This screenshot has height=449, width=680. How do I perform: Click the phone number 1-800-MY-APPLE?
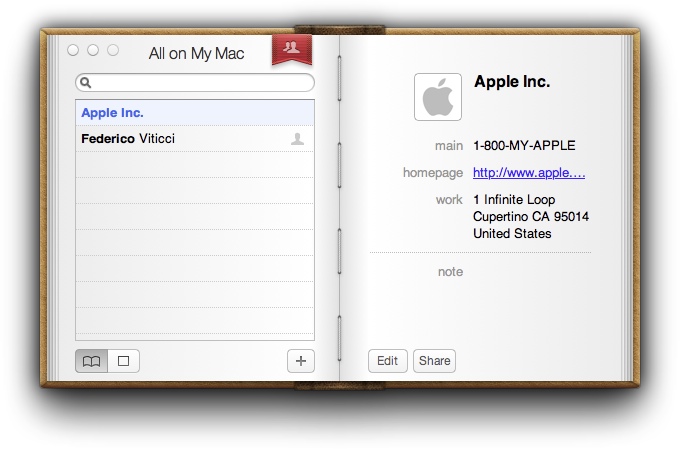click(x=524, y=146)
